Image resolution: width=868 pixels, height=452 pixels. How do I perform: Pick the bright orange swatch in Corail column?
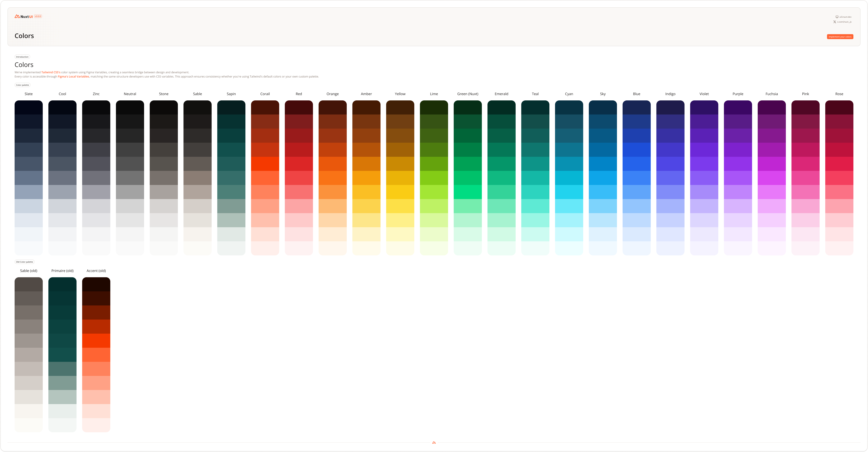265,164
